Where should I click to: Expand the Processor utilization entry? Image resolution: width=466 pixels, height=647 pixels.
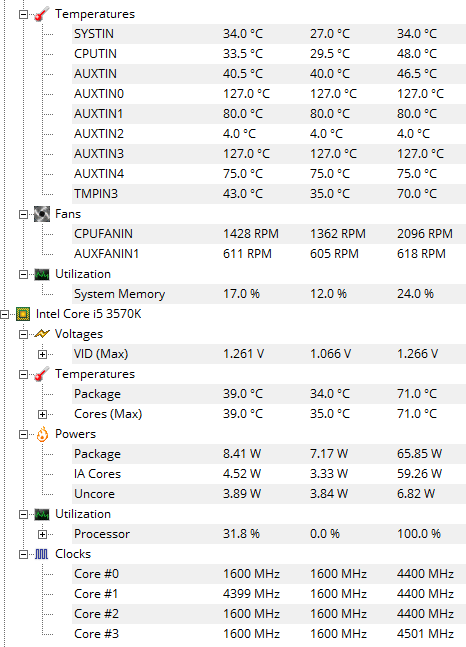tap(42, 534)
